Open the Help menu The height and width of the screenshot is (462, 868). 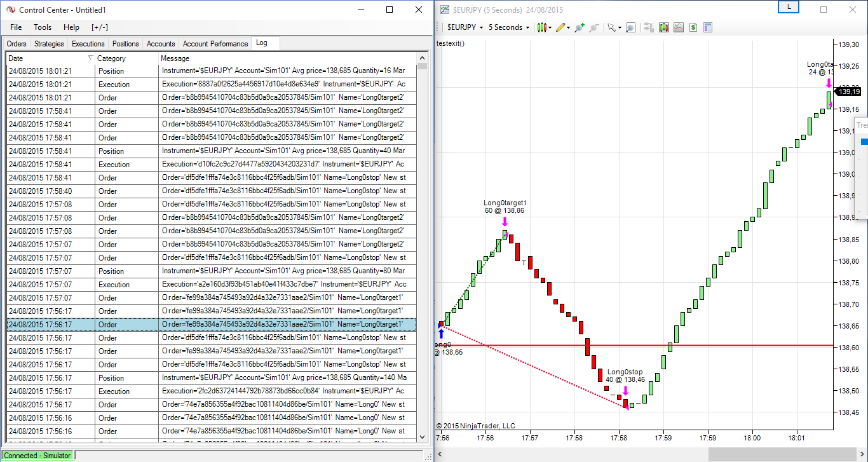point(71,27)
